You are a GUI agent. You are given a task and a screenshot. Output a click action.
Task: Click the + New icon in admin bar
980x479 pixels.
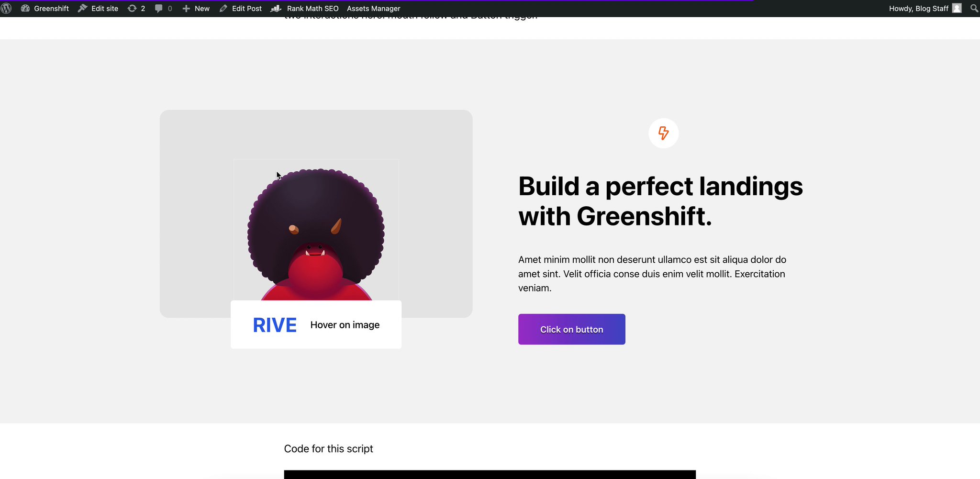coord(187,8)
